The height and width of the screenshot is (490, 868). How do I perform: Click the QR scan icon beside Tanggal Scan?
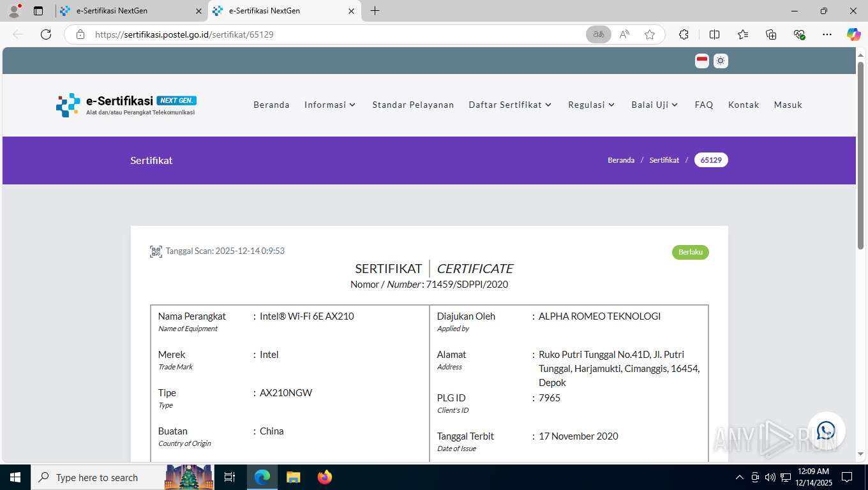click(x=156, y=251)
